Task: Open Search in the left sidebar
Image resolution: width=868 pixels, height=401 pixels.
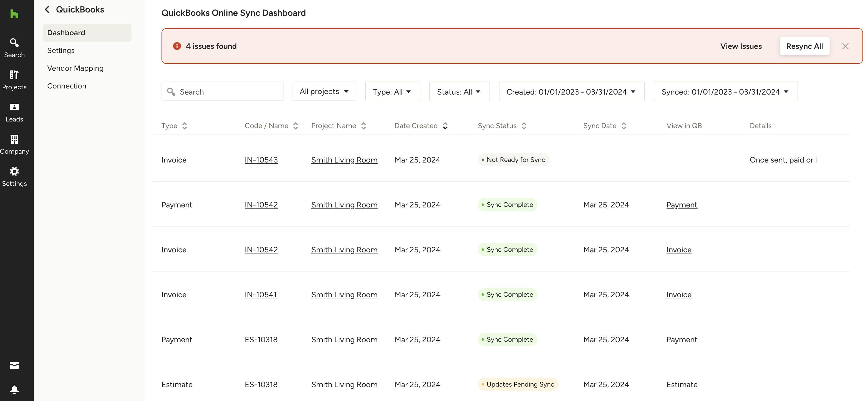Action: point(14,48)
